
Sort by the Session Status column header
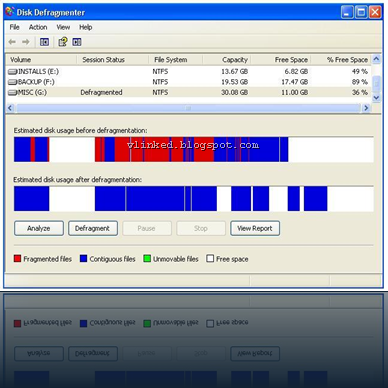112,60
